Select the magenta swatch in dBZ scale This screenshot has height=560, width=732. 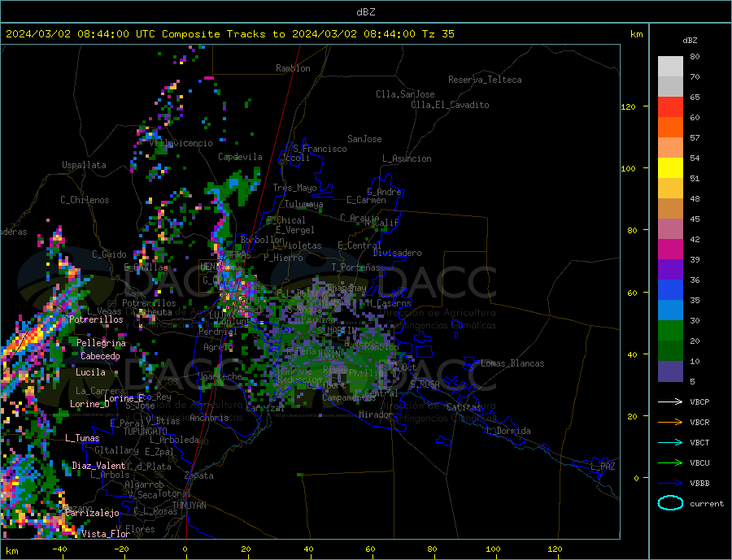(x=670, y=250)
